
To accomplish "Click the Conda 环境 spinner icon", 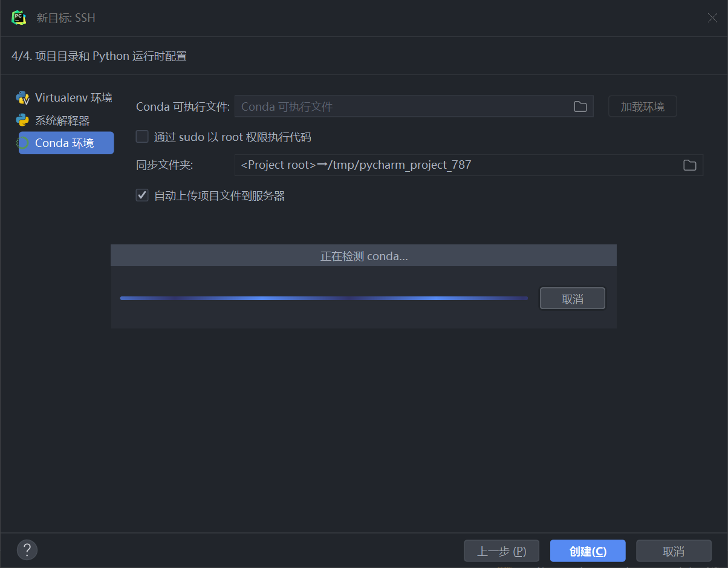I will tap(22, 143).
